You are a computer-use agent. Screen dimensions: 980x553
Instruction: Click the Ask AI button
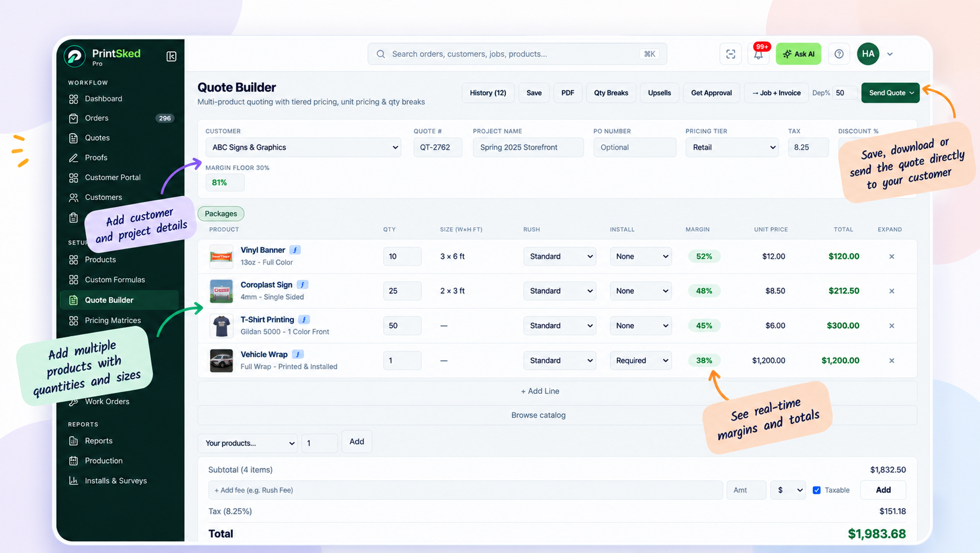pos(799,54)
